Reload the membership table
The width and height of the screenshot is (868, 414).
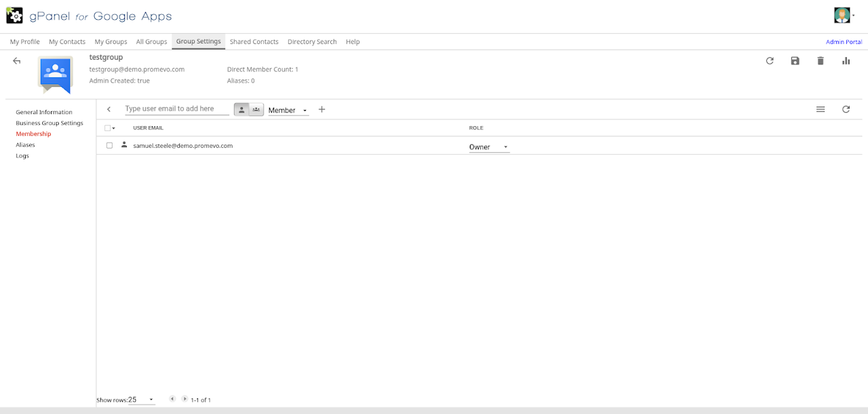[x=846, y=109]
